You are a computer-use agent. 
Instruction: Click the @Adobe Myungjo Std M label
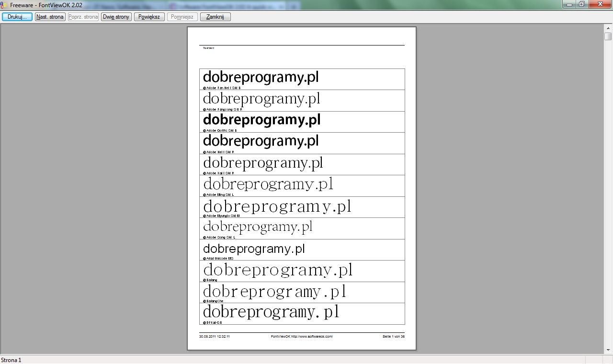(221, 216)
